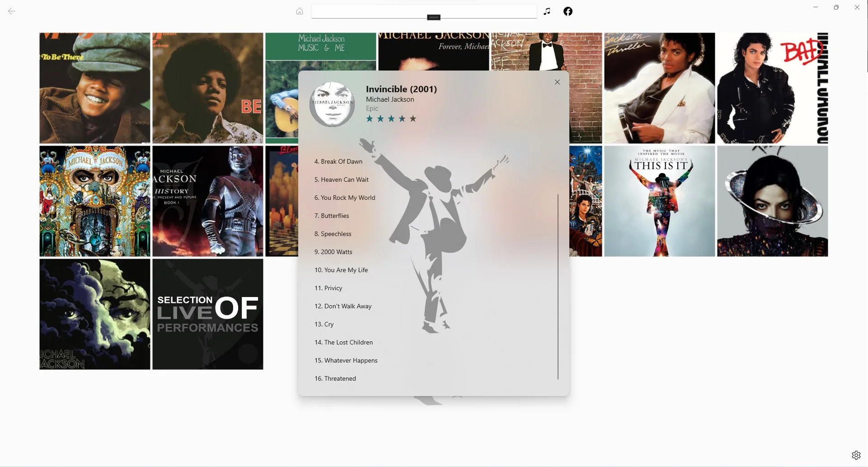Rate the album two stars
Screen dimensions: 868x467
[380, 119]
